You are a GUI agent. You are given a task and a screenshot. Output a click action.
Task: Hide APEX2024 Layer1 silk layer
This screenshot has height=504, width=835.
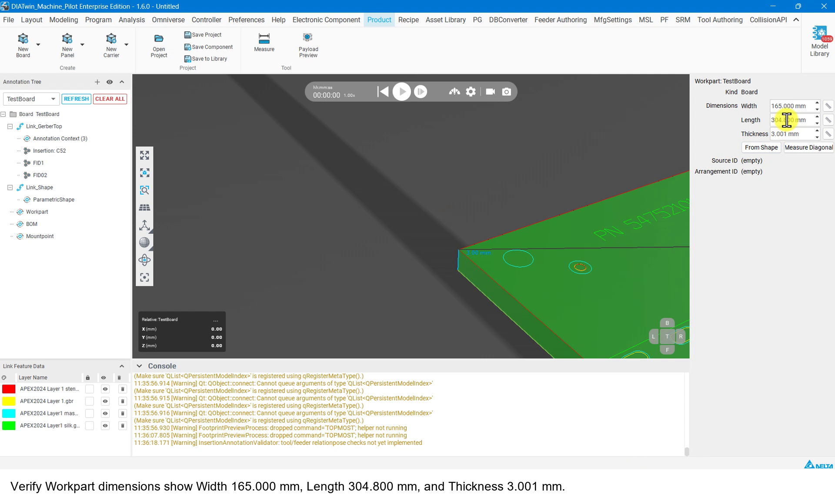(x=105, y=426)
